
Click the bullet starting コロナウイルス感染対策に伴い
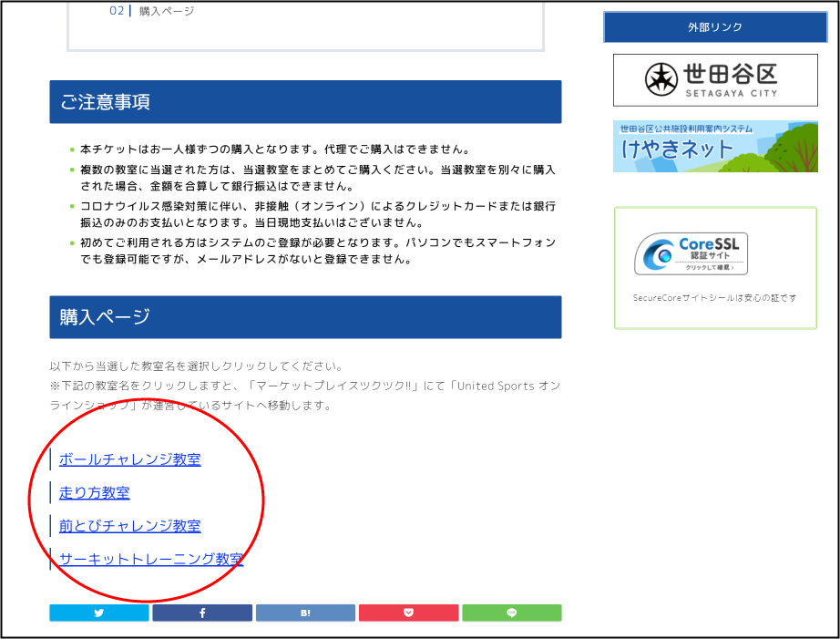pyautogui.click(x=318, y=214)
